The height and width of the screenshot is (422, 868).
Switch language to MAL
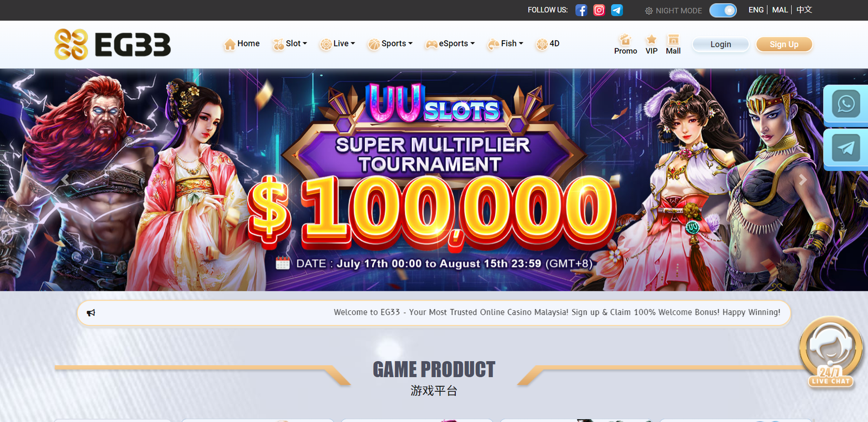[780, 10]
